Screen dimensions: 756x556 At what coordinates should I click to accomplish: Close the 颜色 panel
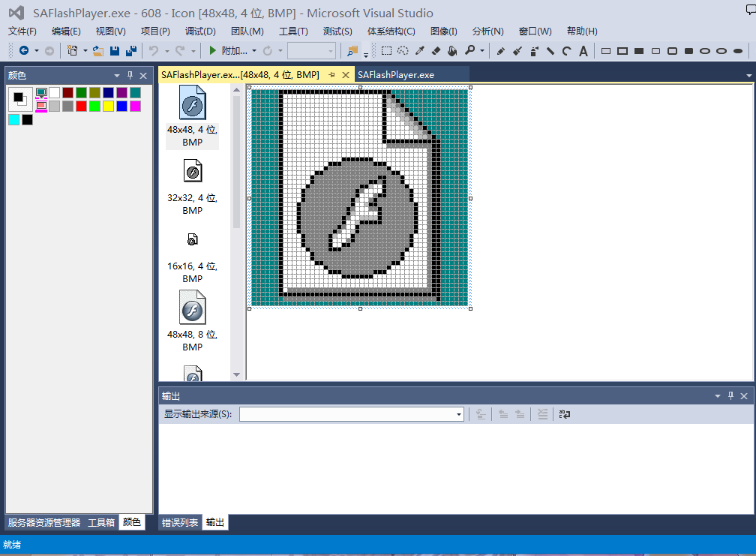143,76
